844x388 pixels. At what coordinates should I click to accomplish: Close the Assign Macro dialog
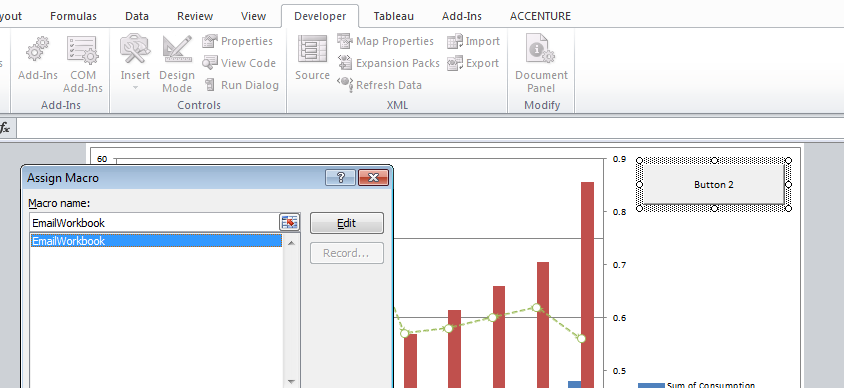373,178
